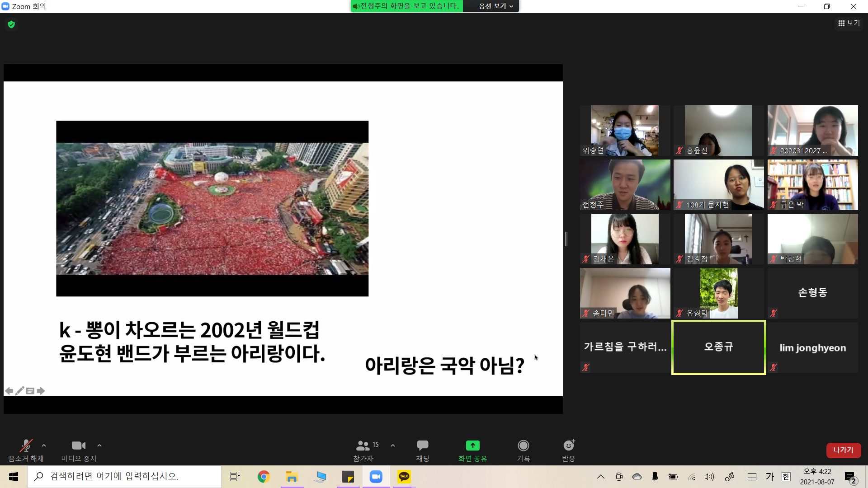Image resolution: width=868 pixels, height=488 pixels.
Task: Open 옵션 보기 dropdown at top
Action: pos(496,6)
